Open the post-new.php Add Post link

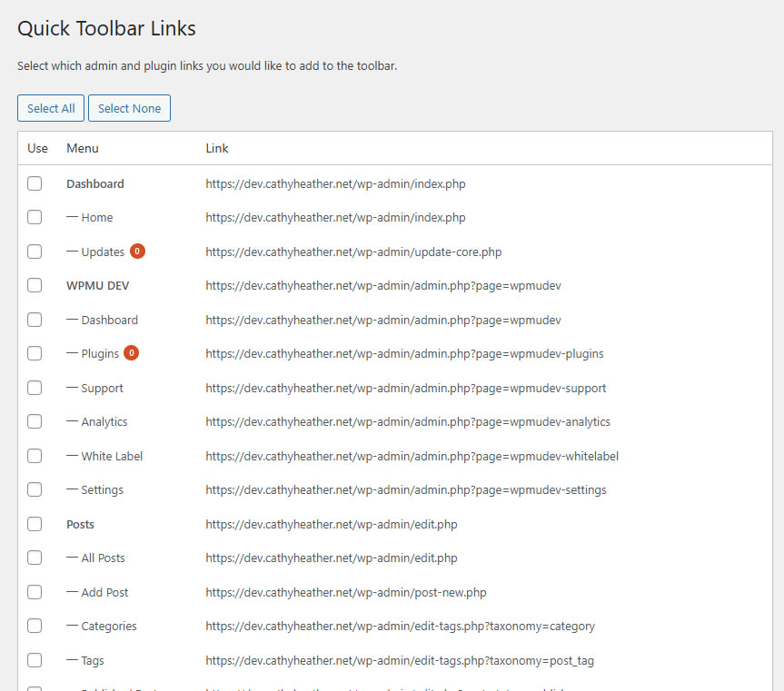[x=345, y=592]
